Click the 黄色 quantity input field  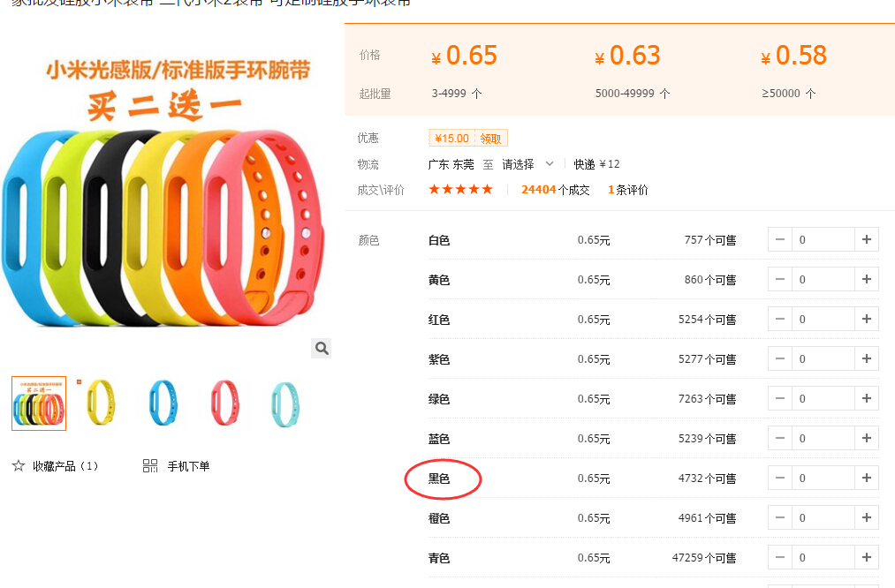(823, 280)
